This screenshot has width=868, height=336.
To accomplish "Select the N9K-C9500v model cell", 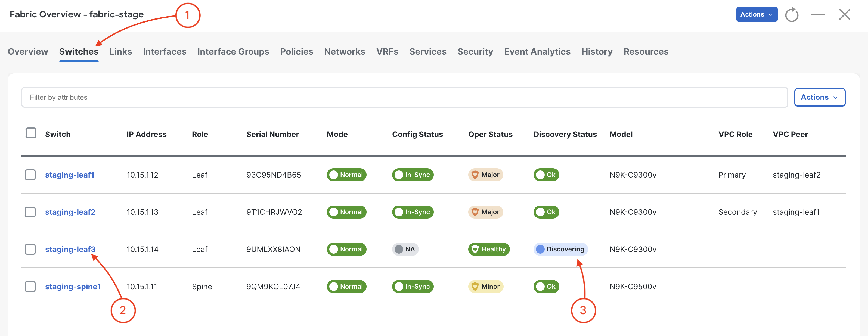I will (633, 287).
